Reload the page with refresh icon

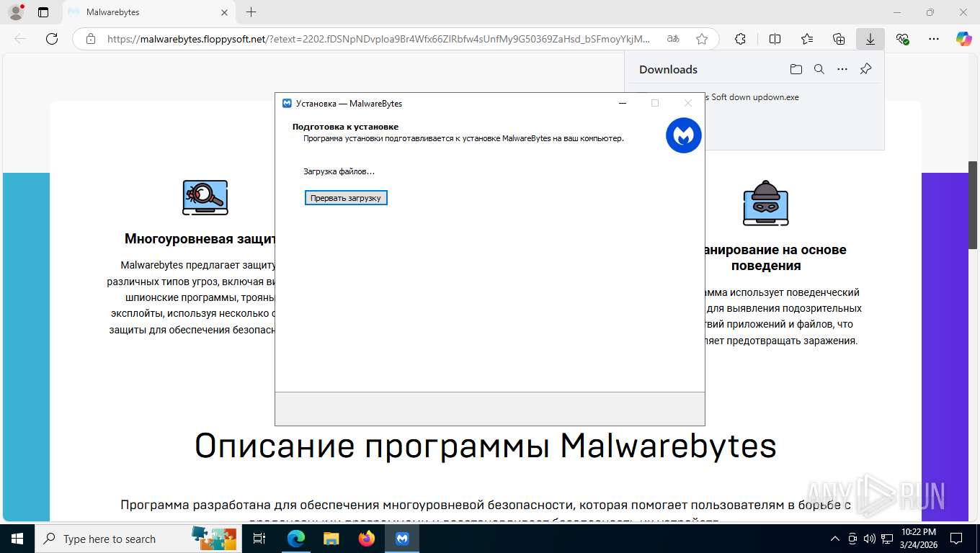click(52, 39)
